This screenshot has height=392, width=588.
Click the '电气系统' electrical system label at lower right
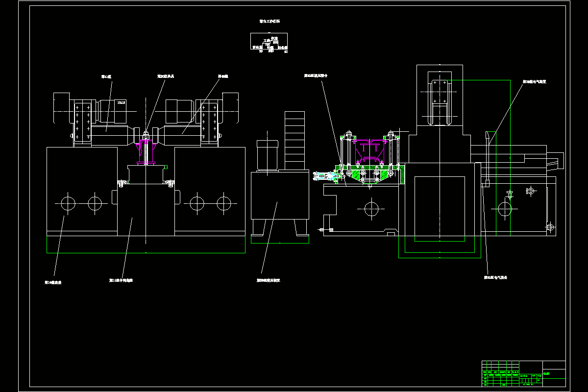495,277
